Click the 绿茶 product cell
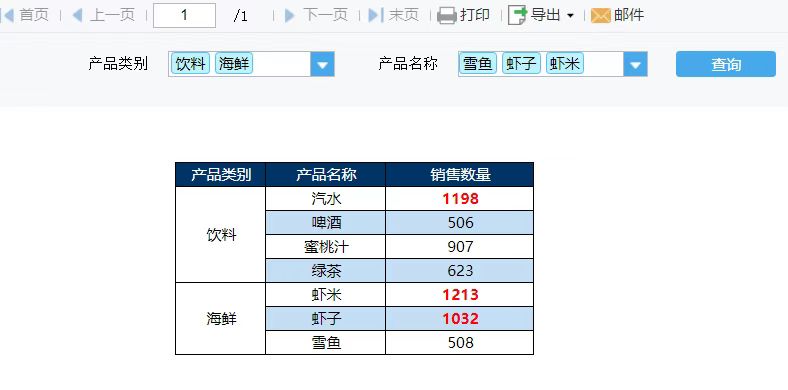 326,271
